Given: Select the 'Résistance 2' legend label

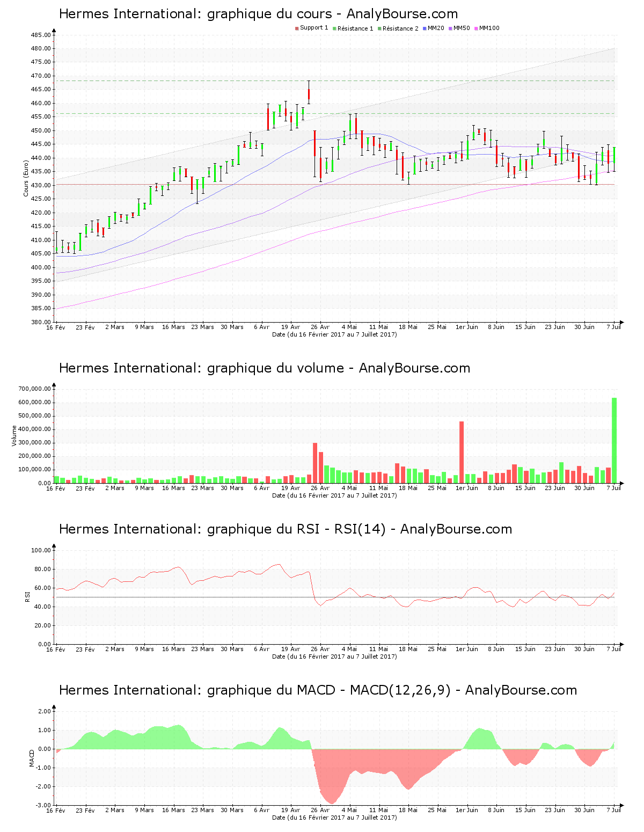Looking at the screenshot, I should pyautogui.click(x=400, y=28).
